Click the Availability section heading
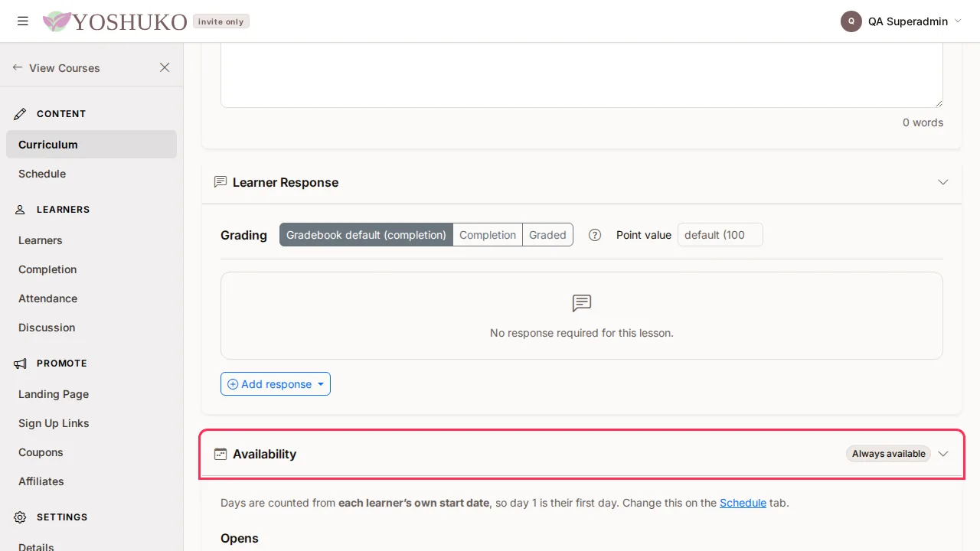 pyautogui.click(x=264, y=454)
